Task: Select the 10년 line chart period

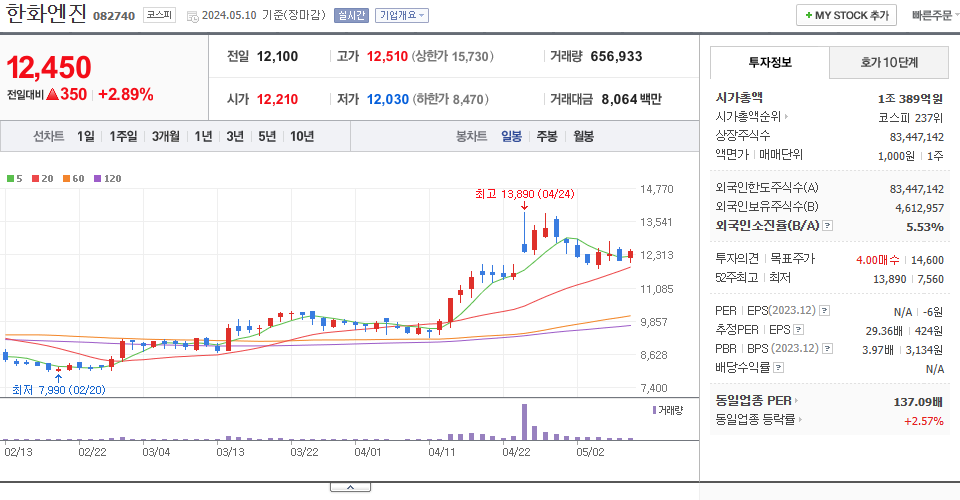Action: (x=302, y=136)
